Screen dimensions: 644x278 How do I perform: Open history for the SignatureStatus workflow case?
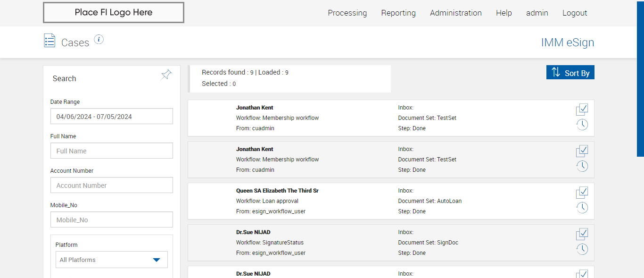582,249
